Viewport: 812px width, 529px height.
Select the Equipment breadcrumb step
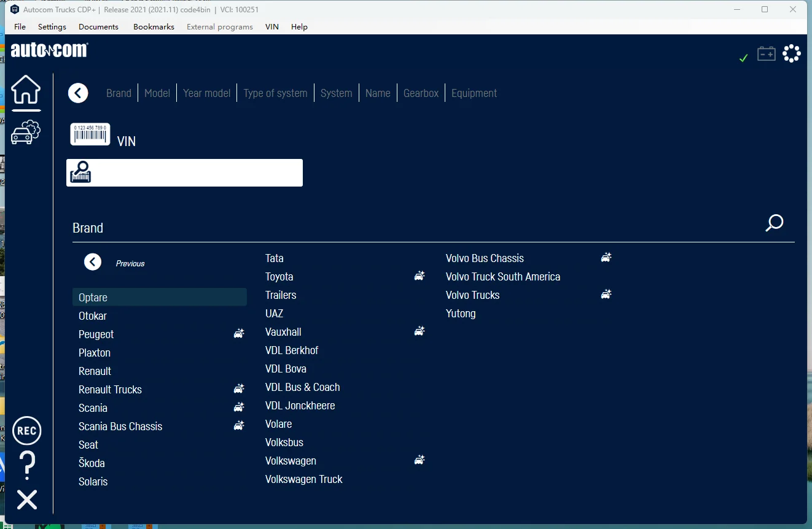pos(474,93)
